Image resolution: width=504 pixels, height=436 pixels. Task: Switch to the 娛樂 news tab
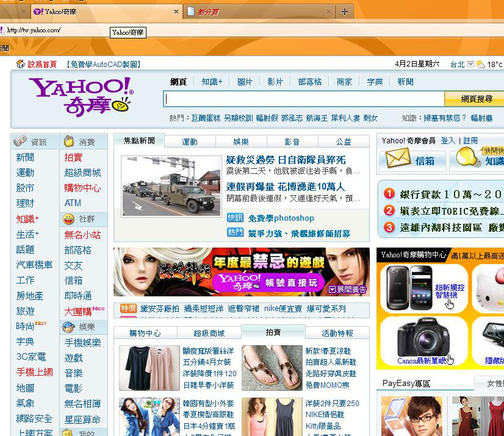click(x=241, y=141)
